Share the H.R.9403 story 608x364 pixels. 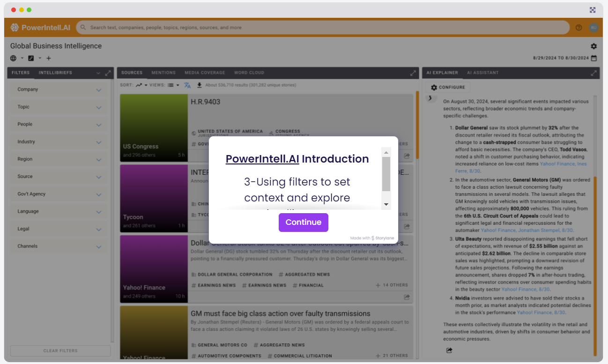(x=407, y=156)
